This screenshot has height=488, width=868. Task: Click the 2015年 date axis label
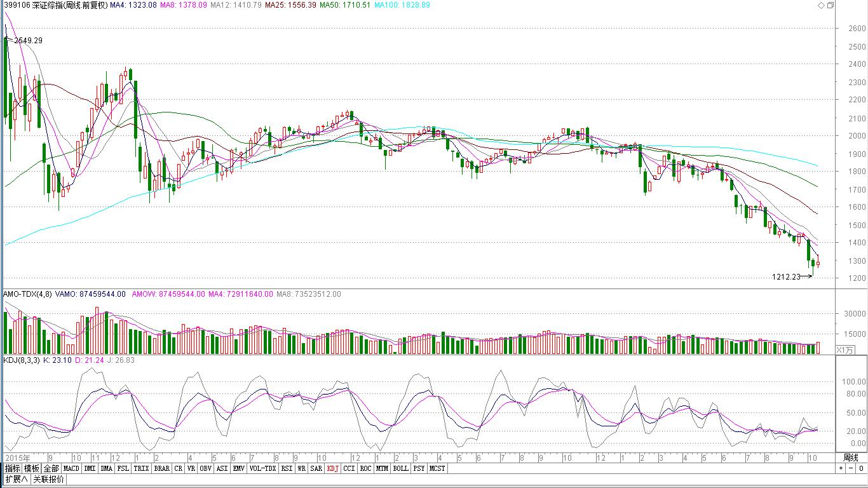17,457
